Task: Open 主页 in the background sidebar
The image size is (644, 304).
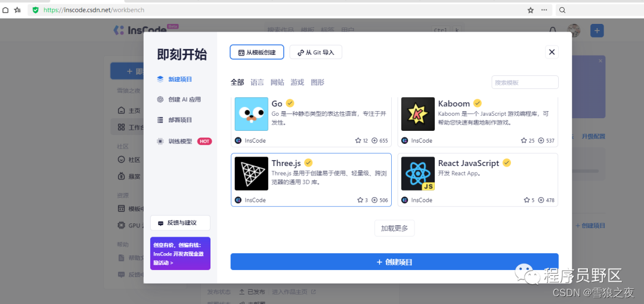Action: [129, 110]
